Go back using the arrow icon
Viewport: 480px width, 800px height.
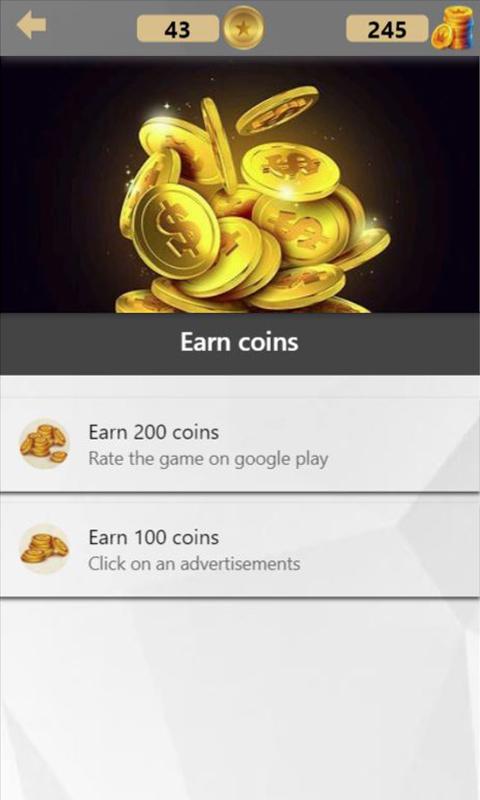pyautogui.click(x=32, y=25)
